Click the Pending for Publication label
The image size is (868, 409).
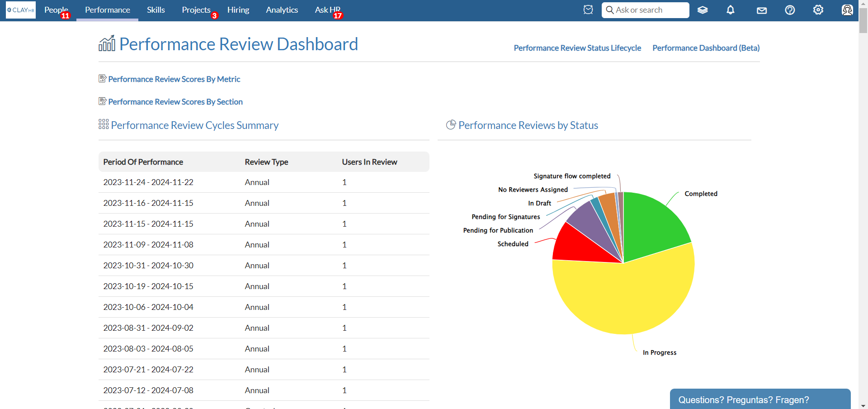coord(498,230)
